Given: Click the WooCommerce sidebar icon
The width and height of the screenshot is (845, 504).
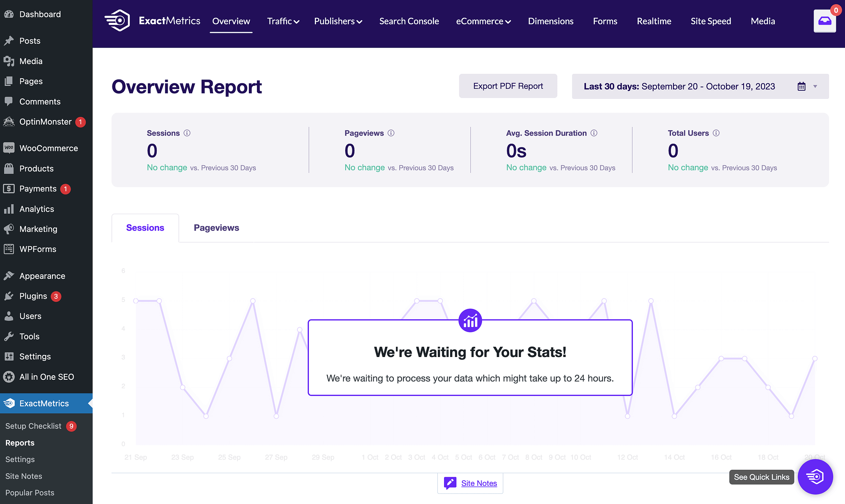Looking at the screenshot, I should coord(9,147).
